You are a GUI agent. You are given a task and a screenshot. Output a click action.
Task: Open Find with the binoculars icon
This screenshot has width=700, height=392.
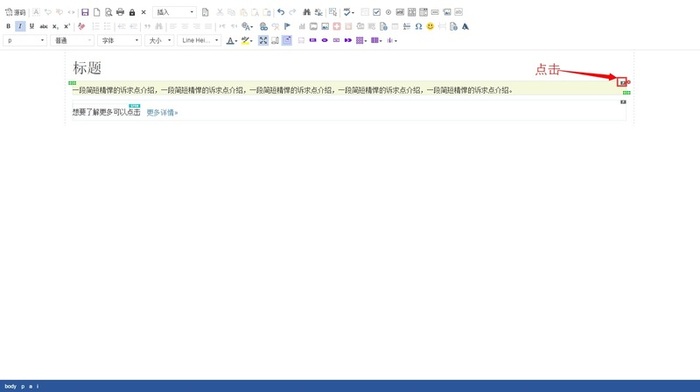pyautogui.click(x=307, y=12)
